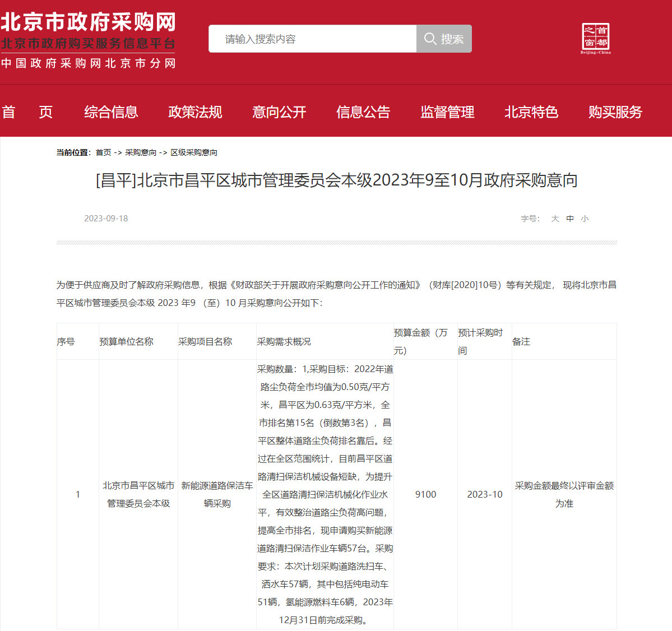The height and width of the screenshot is (631, 672).
Task: Click the 采购金额最终以评审金额为准 remark cell
Action: (x=564, y=494)
